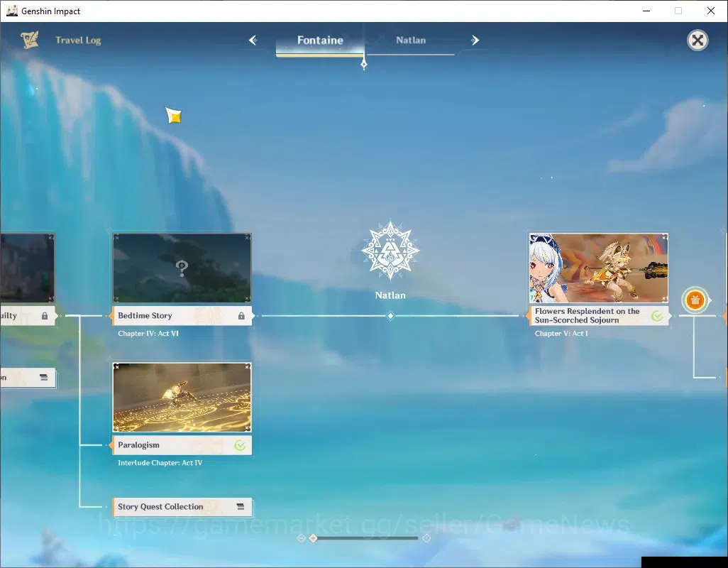Click the Travel Log book icon
728x568 pixels.
[x=29, y=40]
